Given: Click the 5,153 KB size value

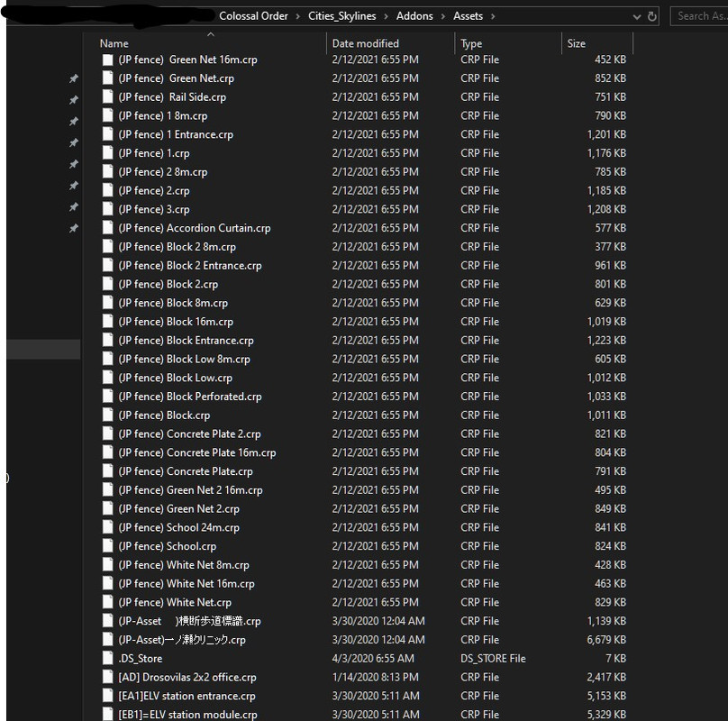Looking at the screenshot, I should click(606, 696).
